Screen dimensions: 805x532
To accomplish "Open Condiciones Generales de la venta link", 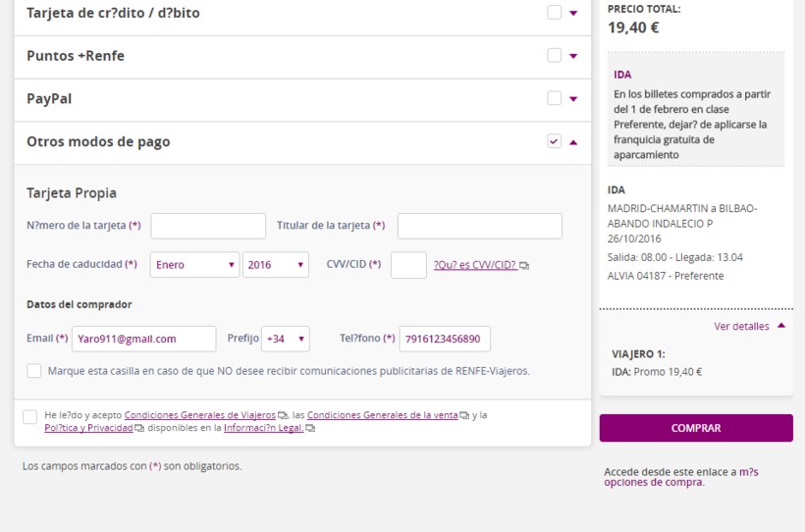I will (383, 415).
